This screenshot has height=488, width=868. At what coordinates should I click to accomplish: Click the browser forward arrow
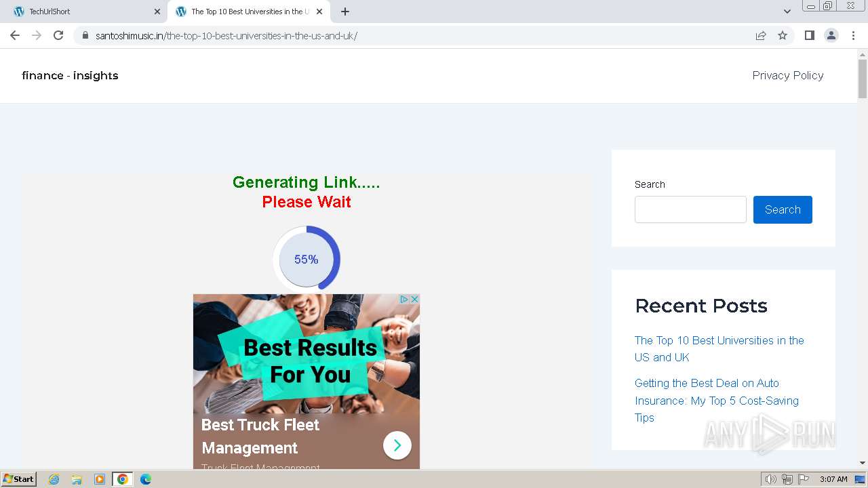click(37, 35)
